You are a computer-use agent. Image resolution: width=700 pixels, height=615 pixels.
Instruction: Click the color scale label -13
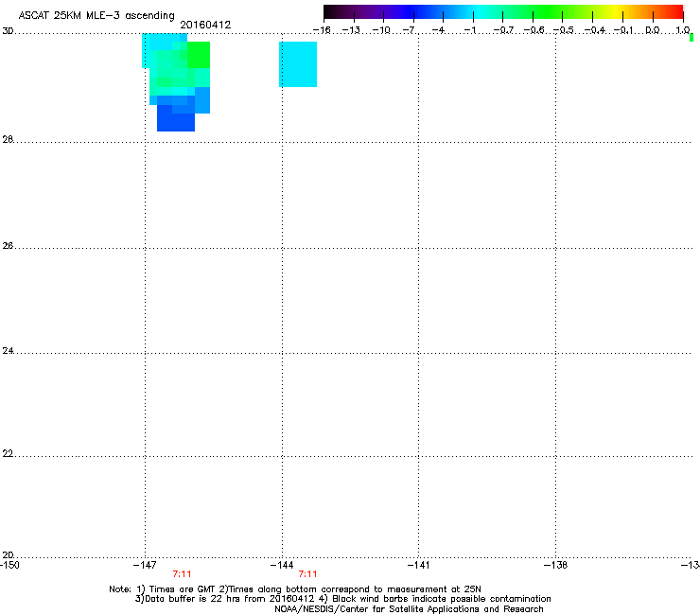tap(351, 30)
